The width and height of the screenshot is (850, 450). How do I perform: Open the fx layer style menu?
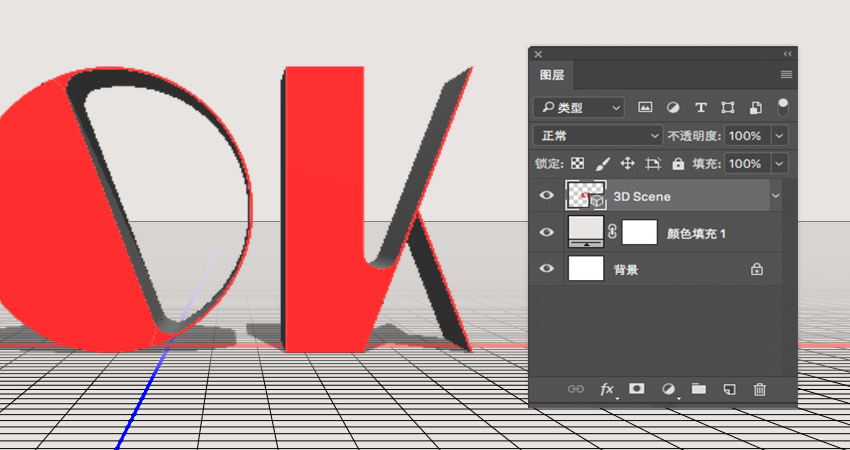(x=607, y=389)
